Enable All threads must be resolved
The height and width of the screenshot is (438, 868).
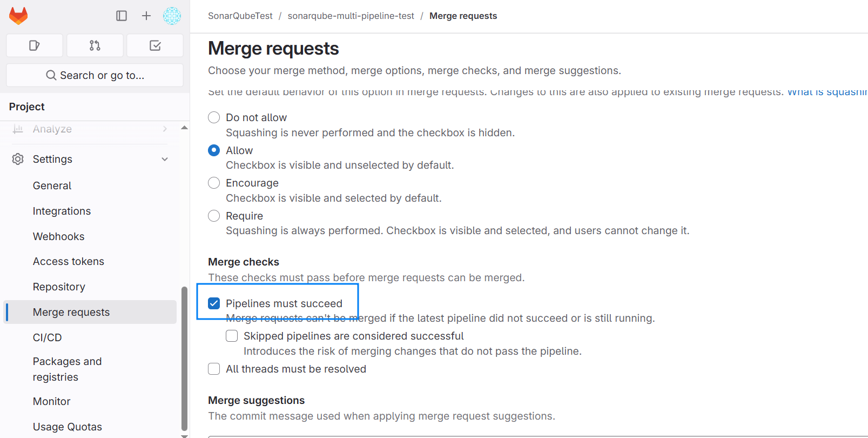click(214, 369)
